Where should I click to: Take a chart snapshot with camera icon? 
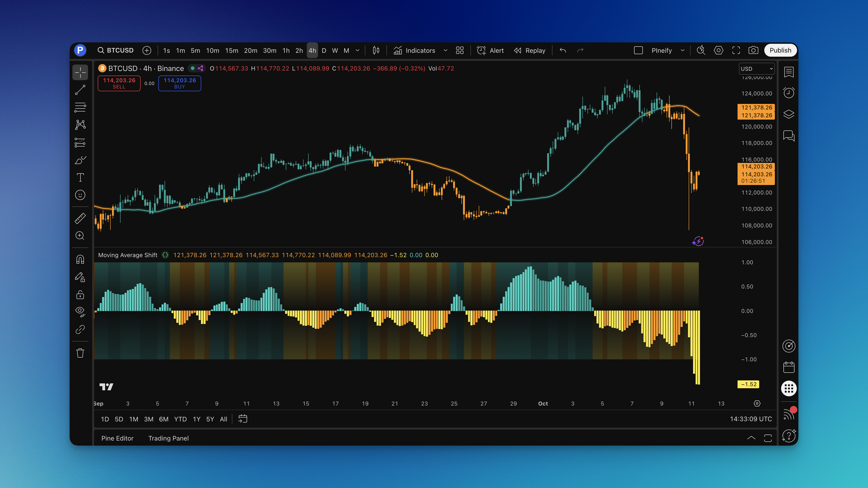coord(753,50)
